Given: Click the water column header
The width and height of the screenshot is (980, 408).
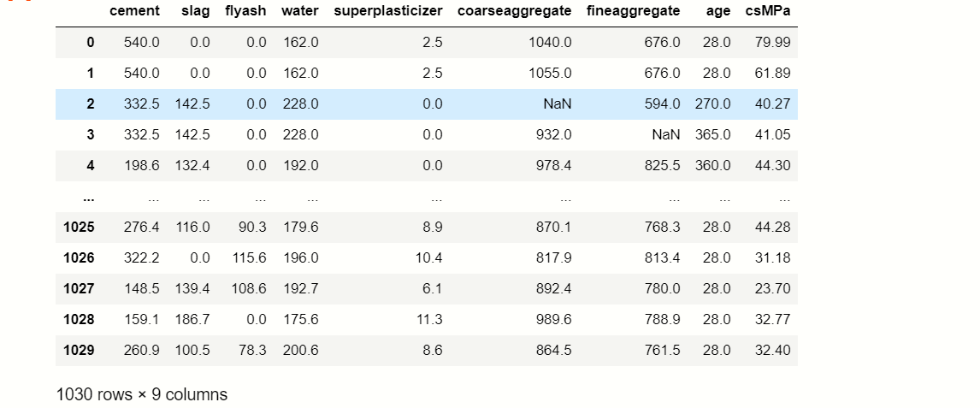Looking at the screenshot, I should pos(300,11).
